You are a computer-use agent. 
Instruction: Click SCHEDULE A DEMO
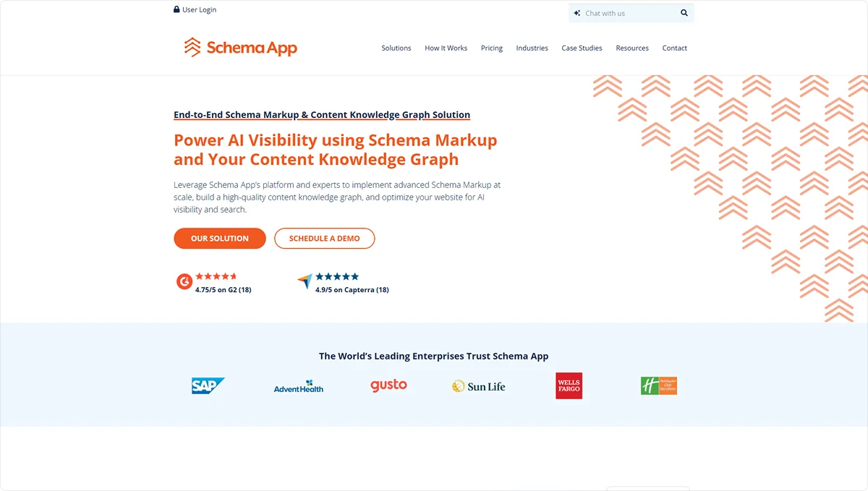324,238
